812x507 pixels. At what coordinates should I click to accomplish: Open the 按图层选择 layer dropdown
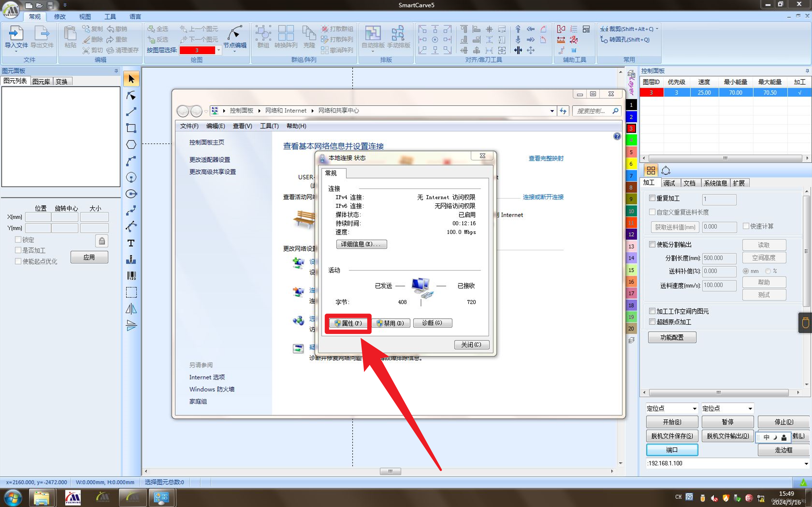pyautogui.click(x=219, y=50)
